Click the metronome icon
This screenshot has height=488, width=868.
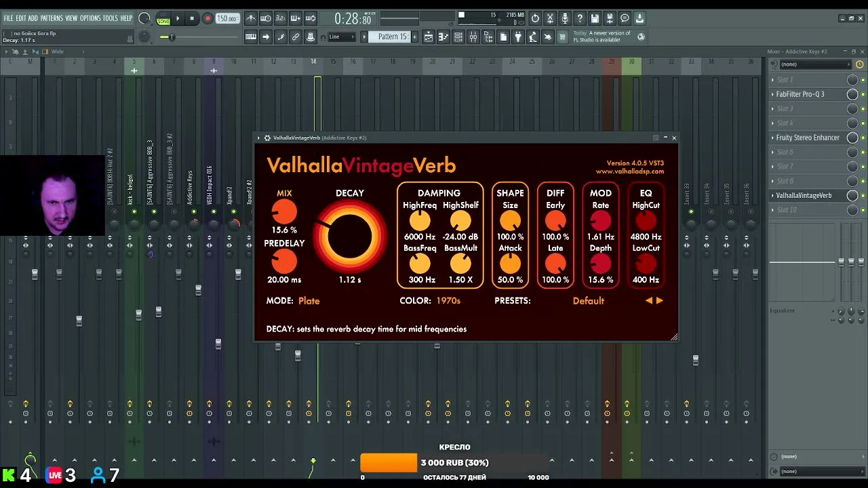point(251,18)
